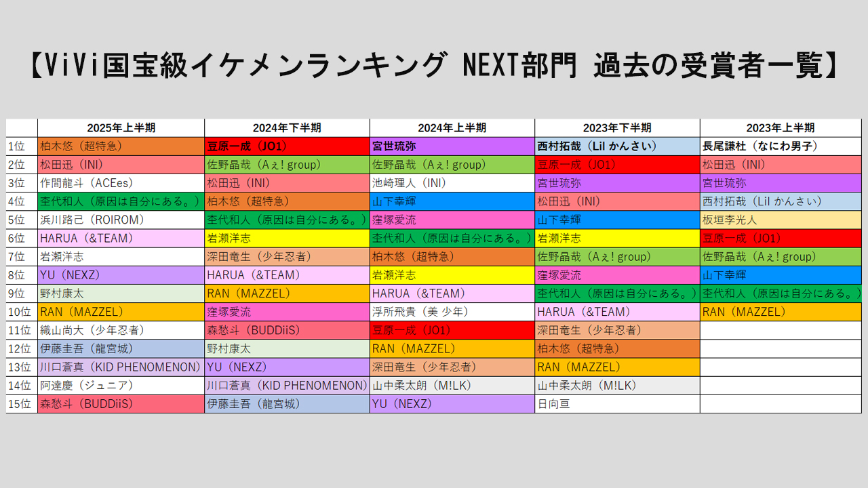Select the 1位 rank label
Viewport: 868px width, 488px height.
pos(22,146)
